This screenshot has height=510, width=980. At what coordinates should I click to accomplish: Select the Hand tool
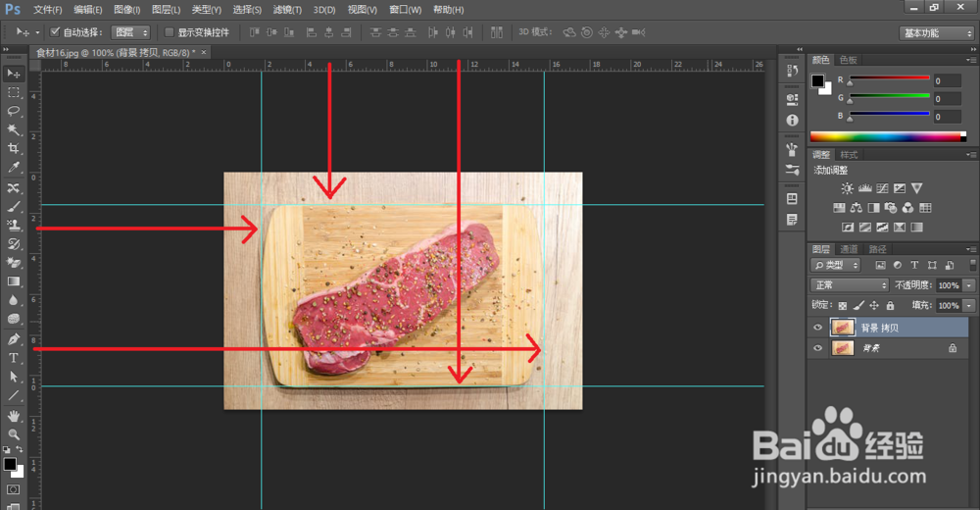click(x=13, y=416)
